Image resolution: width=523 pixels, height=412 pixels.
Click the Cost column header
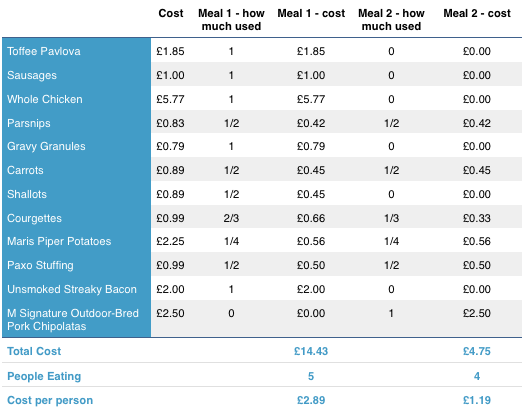coord(171,13)
